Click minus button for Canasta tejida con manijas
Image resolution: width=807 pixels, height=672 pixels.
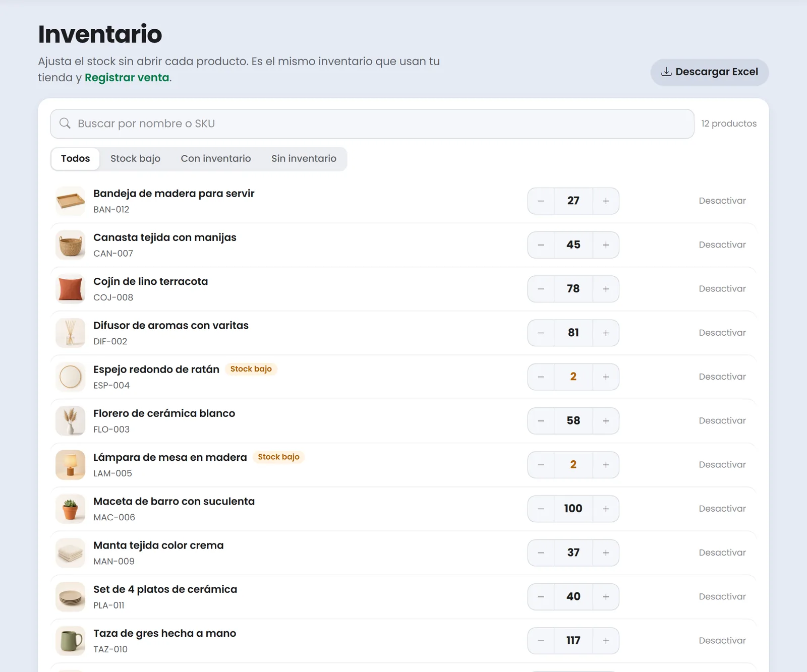[x=541, y=245]
